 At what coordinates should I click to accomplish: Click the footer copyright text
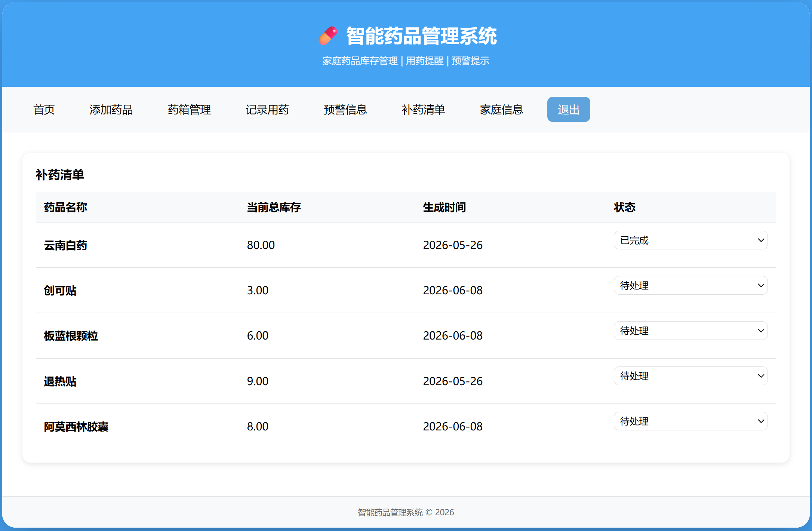406,512
